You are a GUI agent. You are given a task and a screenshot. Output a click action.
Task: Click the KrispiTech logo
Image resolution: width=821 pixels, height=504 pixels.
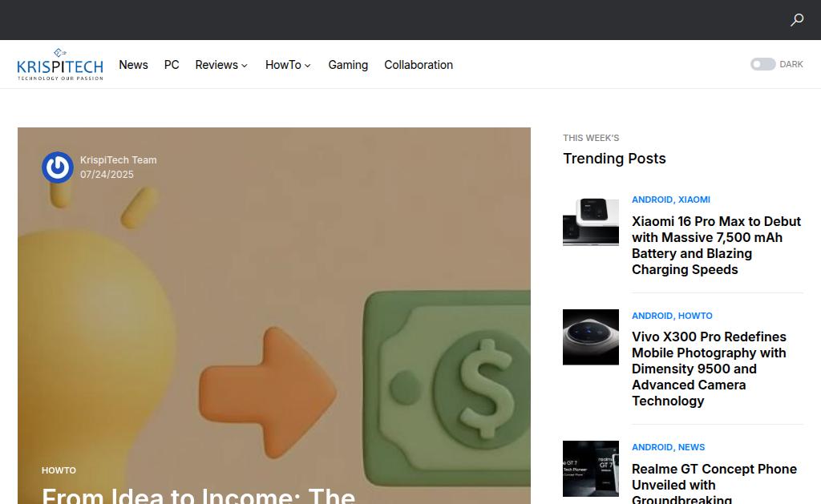pyautogui.click(x=59, y=64)
